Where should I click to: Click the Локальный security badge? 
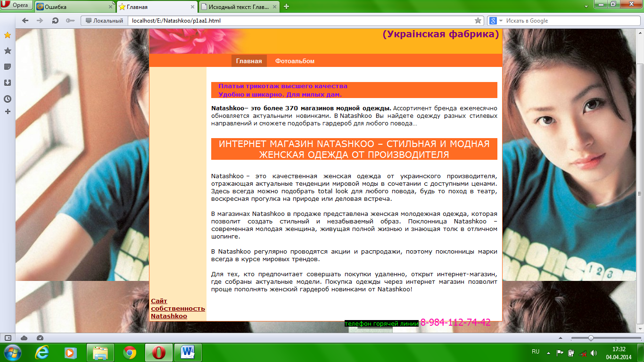pos(104,21)
